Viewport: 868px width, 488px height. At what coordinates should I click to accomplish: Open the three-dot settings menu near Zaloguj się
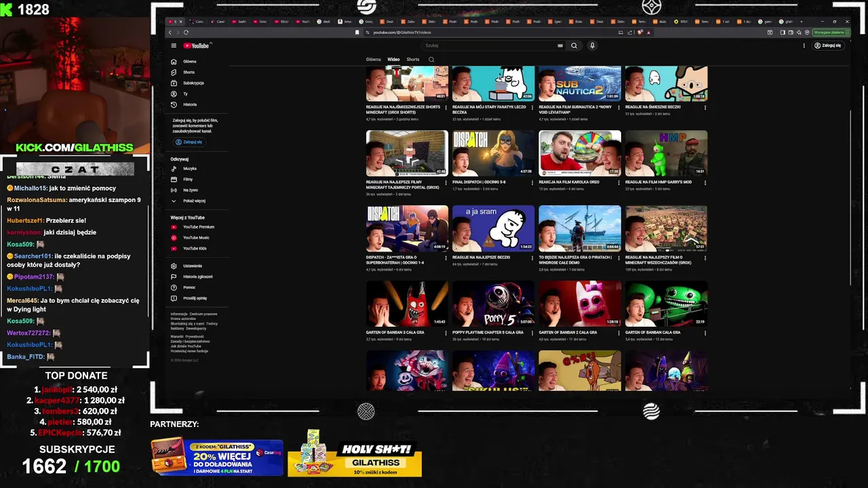tap(804, 46)
